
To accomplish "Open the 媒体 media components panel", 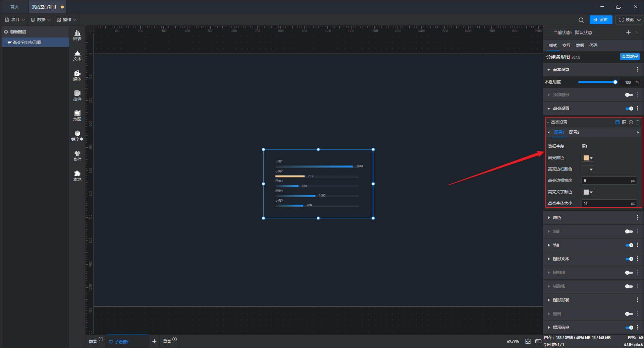I will coord(77,75).
